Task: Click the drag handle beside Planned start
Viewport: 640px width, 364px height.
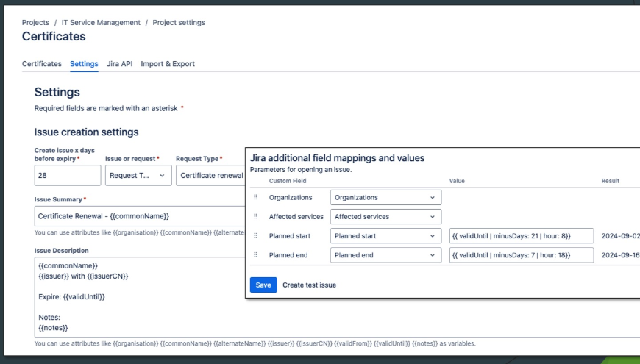Action: point(256,235)
